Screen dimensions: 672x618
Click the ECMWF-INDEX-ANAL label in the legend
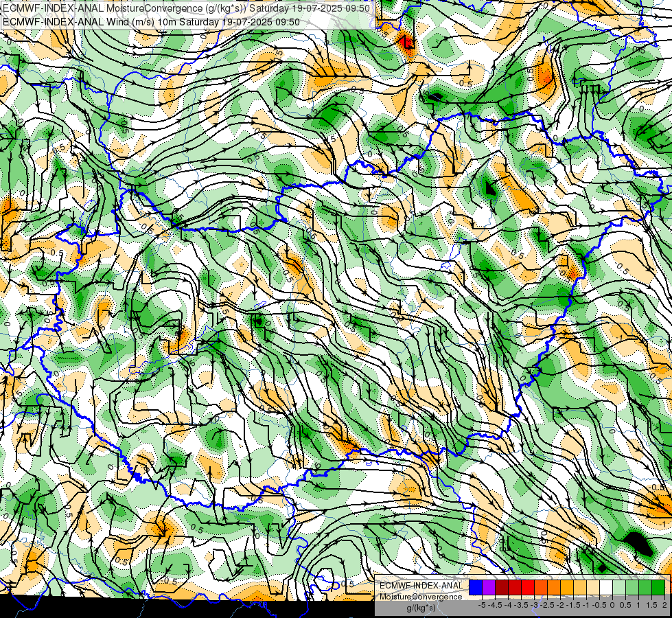421,586
